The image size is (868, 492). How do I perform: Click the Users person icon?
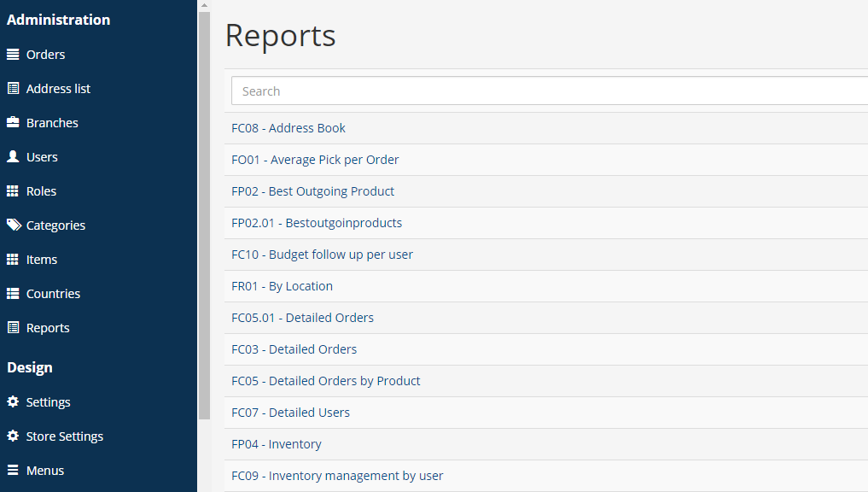click(13, 157)
